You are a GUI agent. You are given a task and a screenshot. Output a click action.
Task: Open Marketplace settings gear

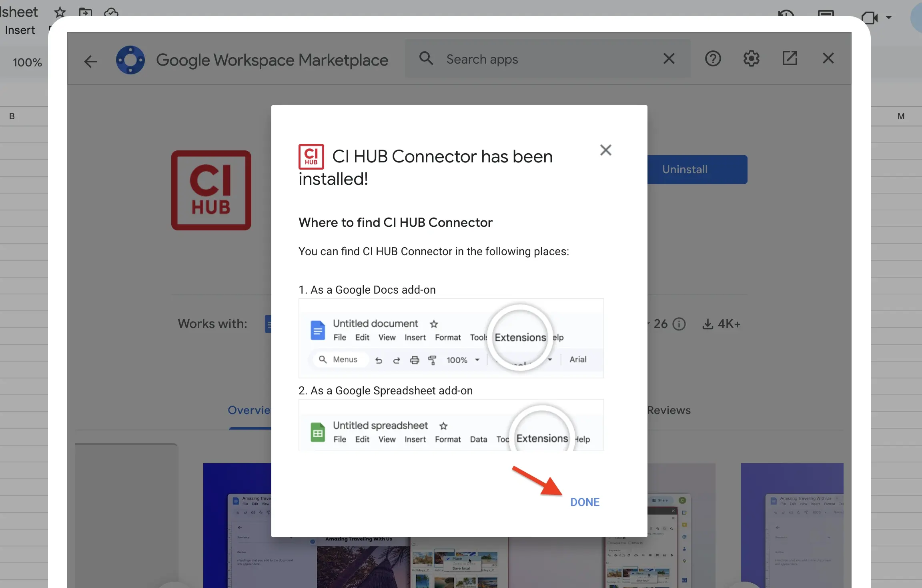point(751,59)
